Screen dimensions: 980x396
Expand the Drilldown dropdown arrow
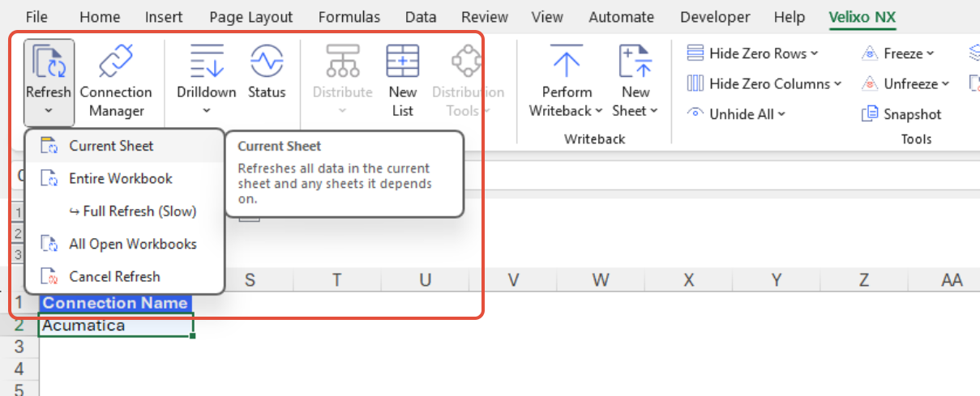tap(206, 111)
